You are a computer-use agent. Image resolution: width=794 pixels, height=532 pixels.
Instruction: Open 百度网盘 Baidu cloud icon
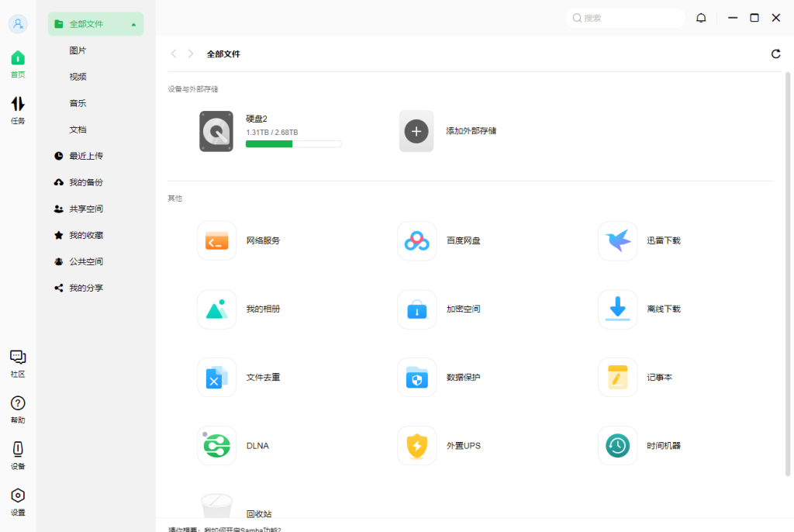(x=416, y=240)
